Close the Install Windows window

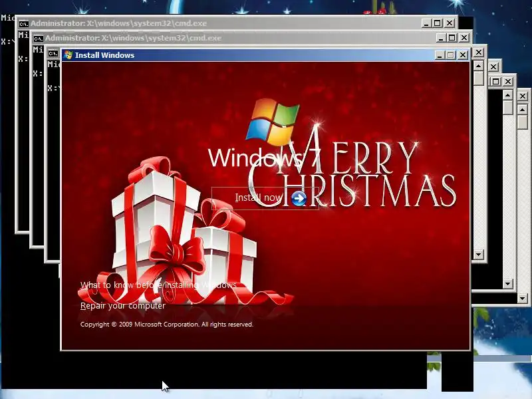click(463, 55)
